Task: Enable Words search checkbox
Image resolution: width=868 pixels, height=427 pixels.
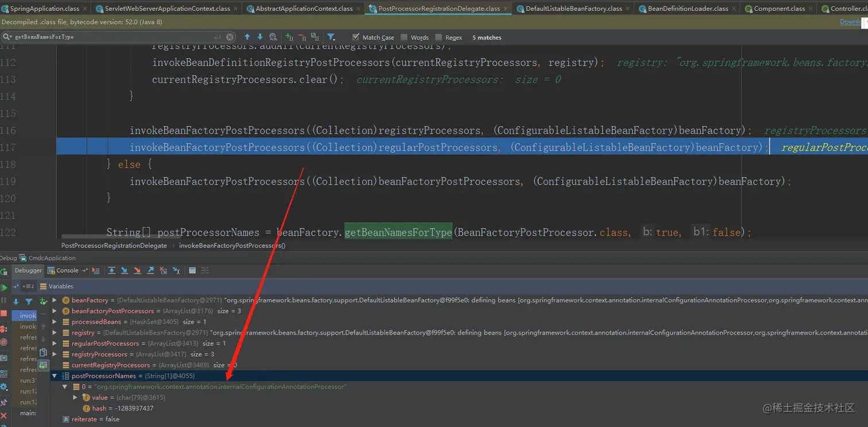Action: (x=404, y=37)
